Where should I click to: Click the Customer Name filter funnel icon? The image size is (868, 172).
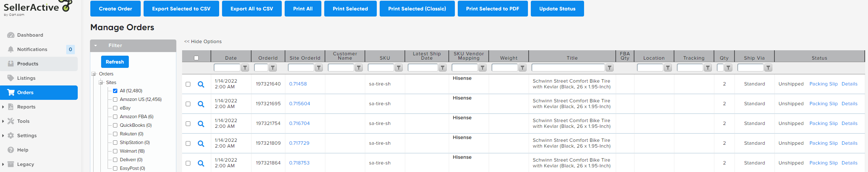359,68
